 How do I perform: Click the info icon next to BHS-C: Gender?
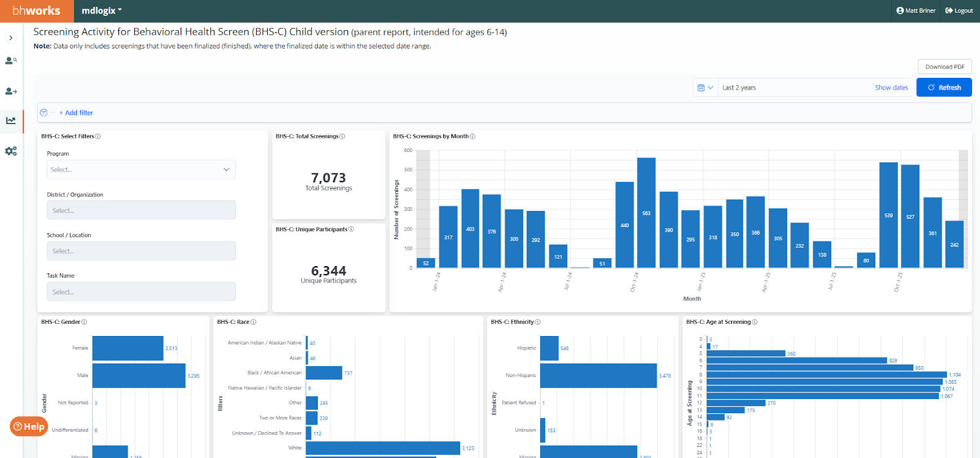point(85,322)
